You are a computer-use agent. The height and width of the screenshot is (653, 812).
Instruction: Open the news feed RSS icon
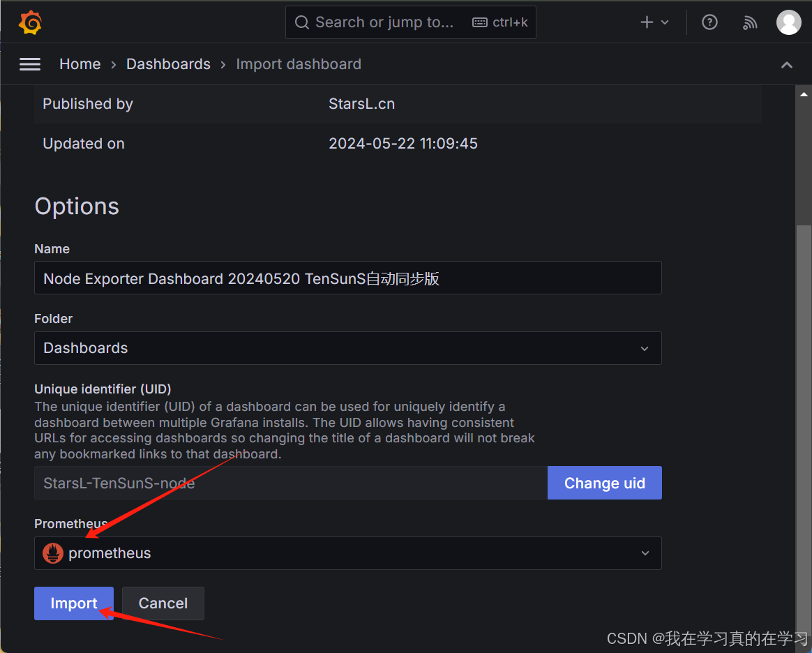click(749, 22)
